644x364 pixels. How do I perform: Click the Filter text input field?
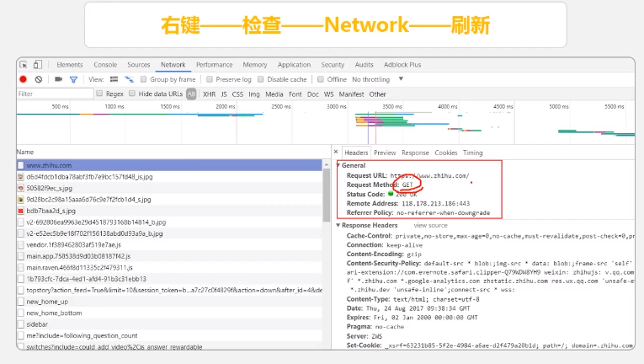click(56, 94)
